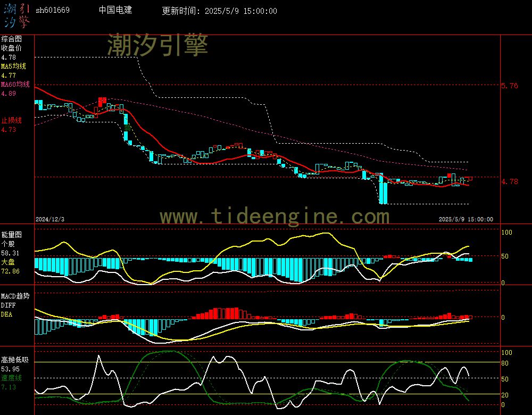
Task: Select the 综合图 panel label
Action: click(x=11, y=39)
